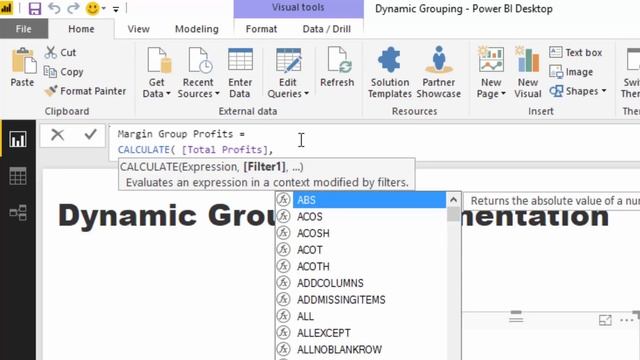
Task: Select ADDCOLUMNS from the autocomplete list
Action: click(361, 283)
